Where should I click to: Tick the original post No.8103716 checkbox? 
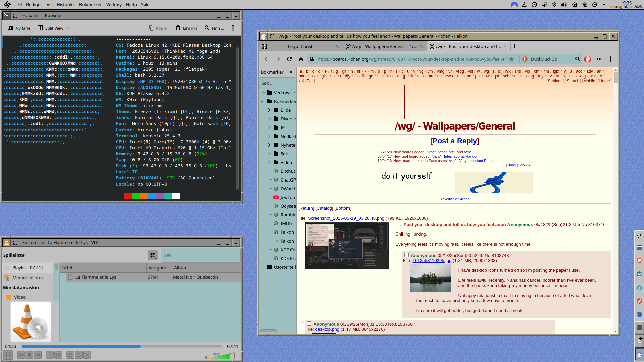(x=399, y=224)
